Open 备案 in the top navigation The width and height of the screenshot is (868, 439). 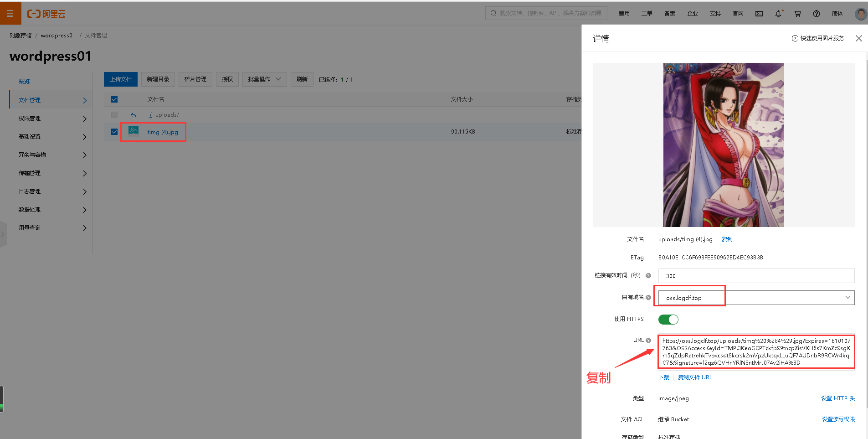[x=670, y=14]
